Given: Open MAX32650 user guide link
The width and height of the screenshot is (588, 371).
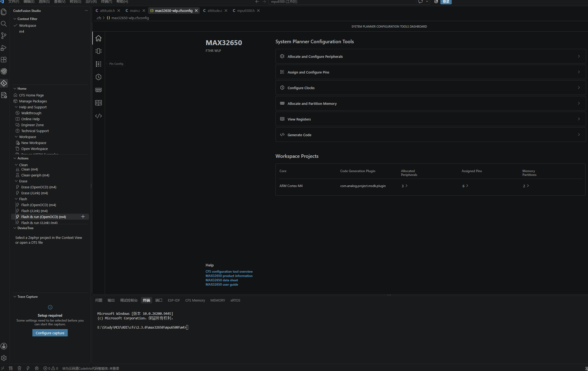Looking at the screenshot, I should tap(222, 285).
